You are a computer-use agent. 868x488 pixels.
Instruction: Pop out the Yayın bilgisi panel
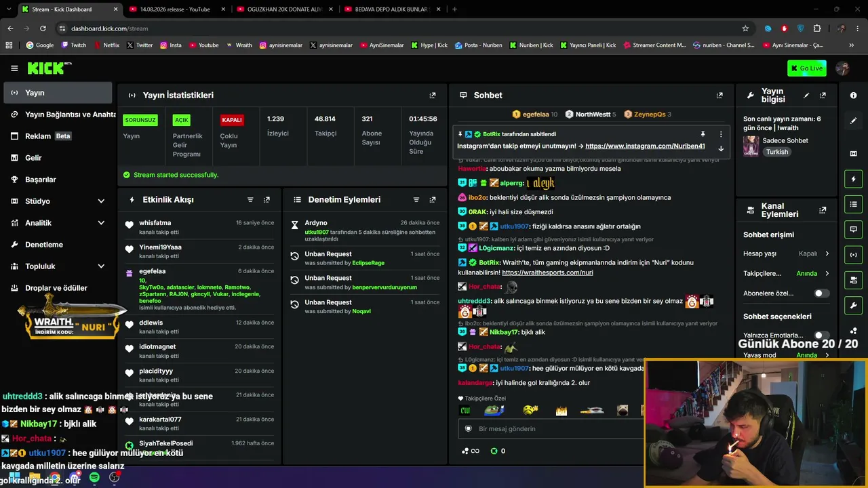pyautogui.click(x=823, y=96)
